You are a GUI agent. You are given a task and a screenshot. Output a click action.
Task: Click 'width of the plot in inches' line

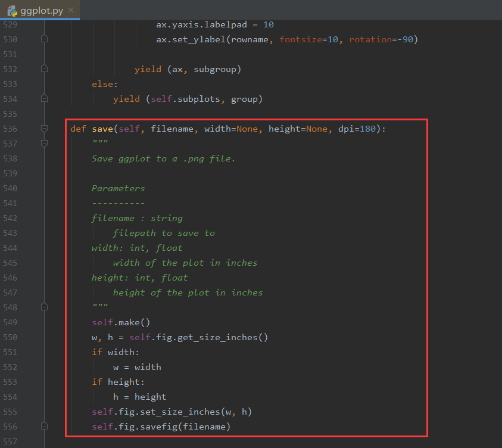click(x=185, y=263)
